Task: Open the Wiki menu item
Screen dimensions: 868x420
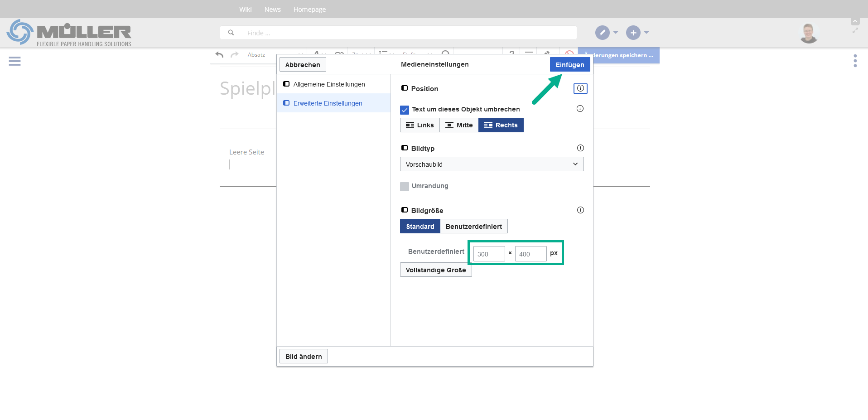Action: (245, 10)
